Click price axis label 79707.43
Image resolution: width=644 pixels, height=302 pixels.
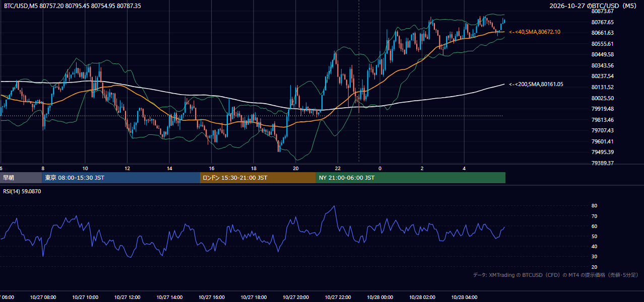click(602, 130)
